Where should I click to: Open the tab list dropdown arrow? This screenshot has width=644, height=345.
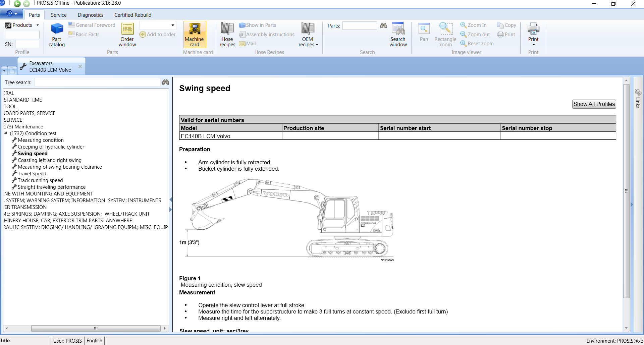click(4, 71)
